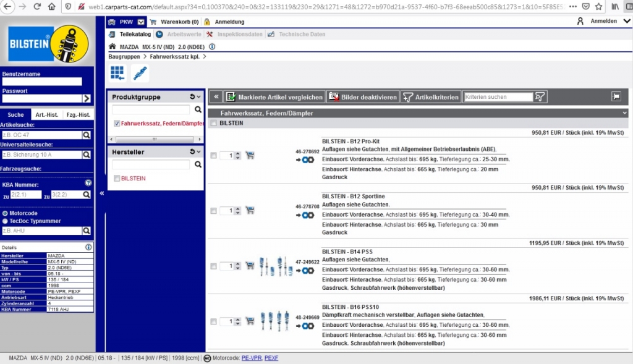The image size is (633, 364).
Task: Search by KBA Nummer magnifier icon
Action: coord(87,195)
